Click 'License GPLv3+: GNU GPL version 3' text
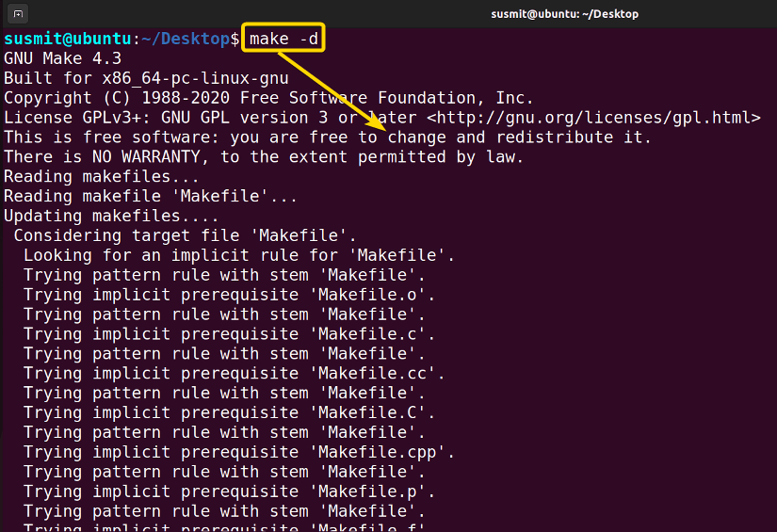777x532 pixels. pos(166,118)
